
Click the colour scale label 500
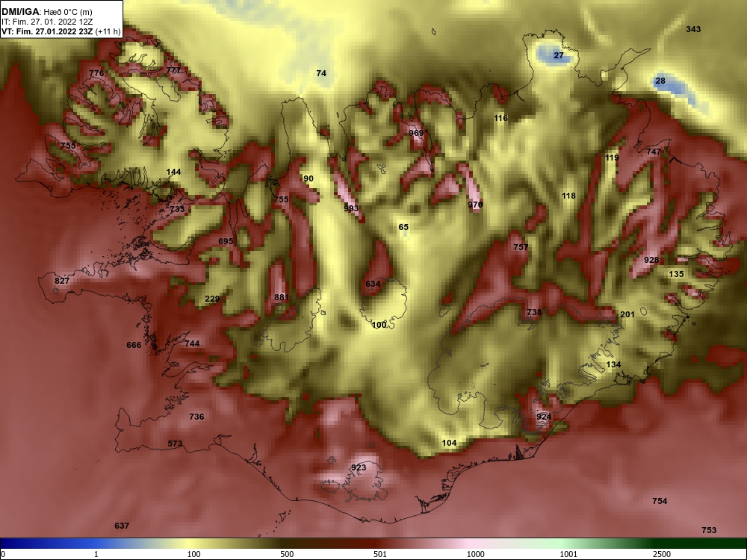(x=287, y=554)
